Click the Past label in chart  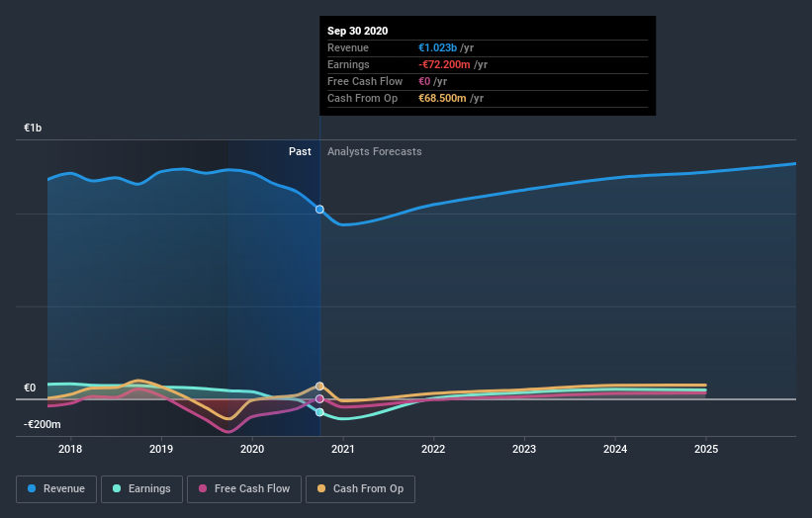coord(300,151)
